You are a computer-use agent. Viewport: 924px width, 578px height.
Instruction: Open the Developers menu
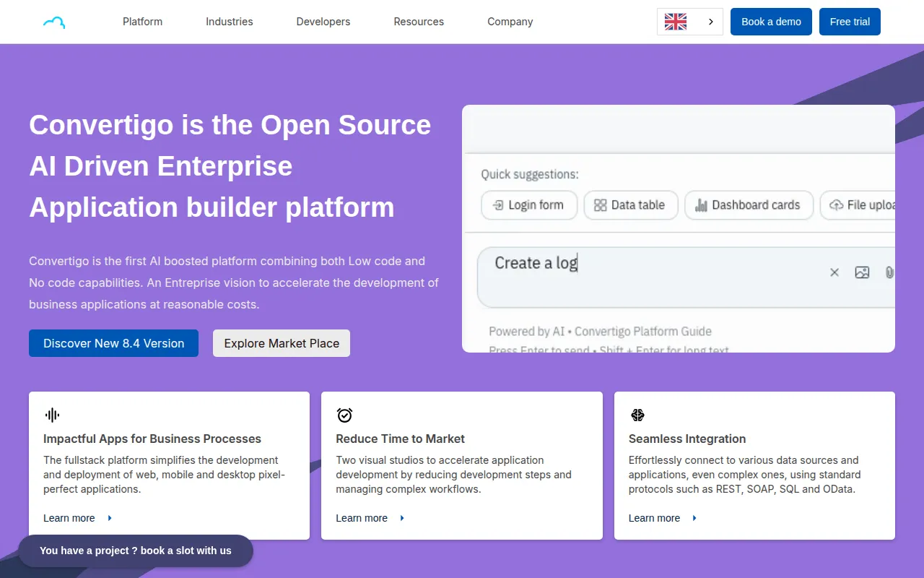323,22
